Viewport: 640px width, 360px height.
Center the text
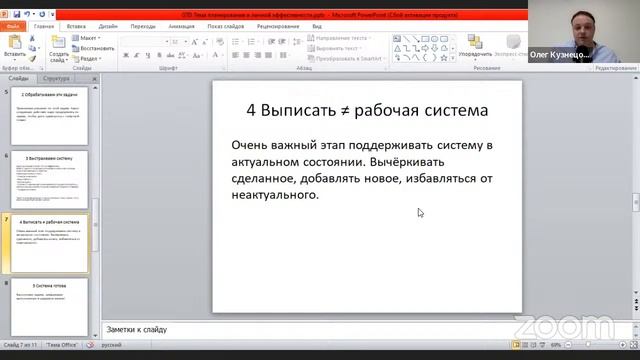247,55
